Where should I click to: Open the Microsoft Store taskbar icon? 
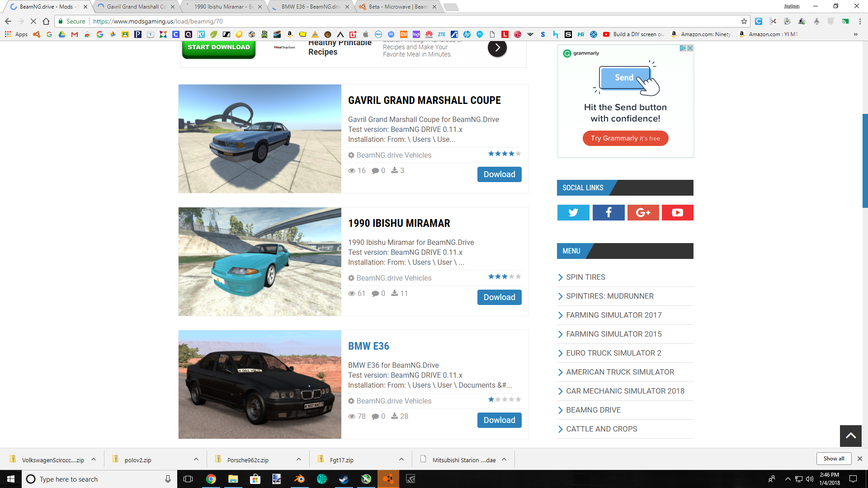(x=255, y=479)
